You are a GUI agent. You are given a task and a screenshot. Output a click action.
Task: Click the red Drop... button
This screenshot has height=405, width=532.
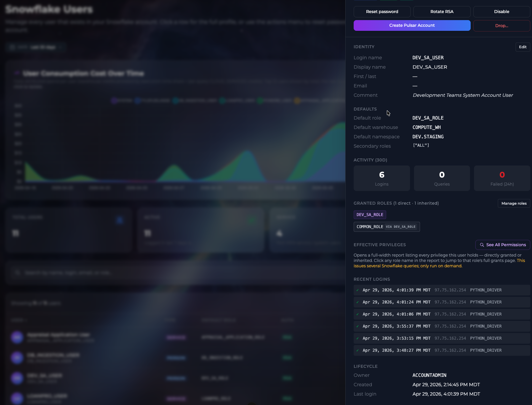click(x=501, y=26)
